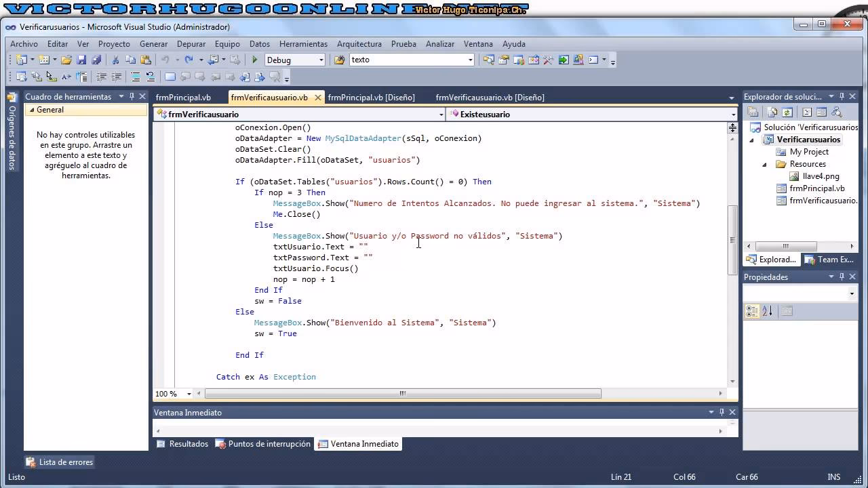Collapse the Verificarusuarios project node
The height and width of the screenshot is (488, 868).
point(751,140)
